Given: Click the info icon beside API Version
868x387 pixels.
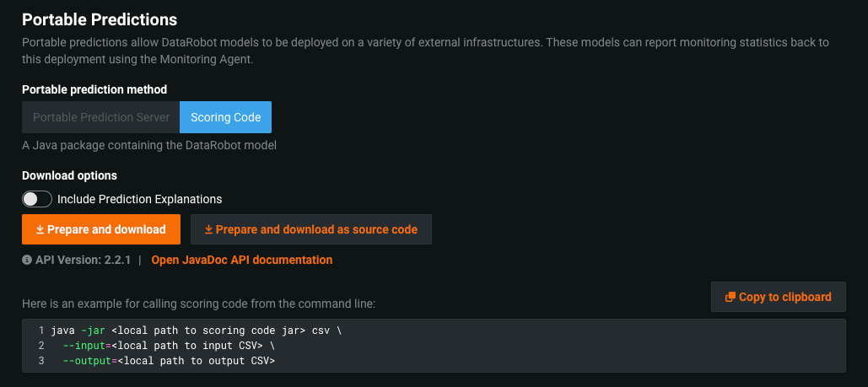Looking at the screenshot, I should [x=27, y=260].
